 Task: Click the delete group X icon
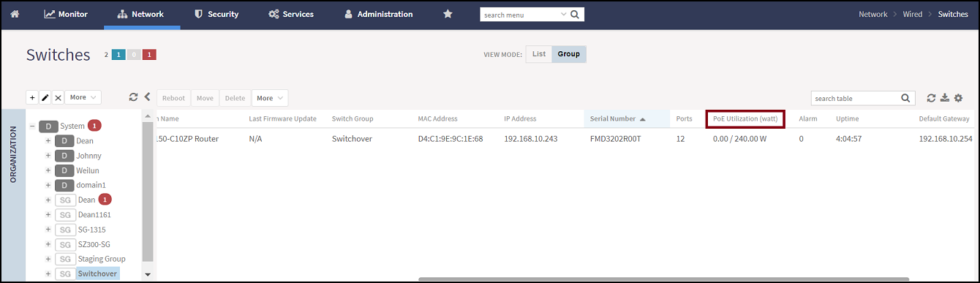pyautogui.click(x=58, y=97)
